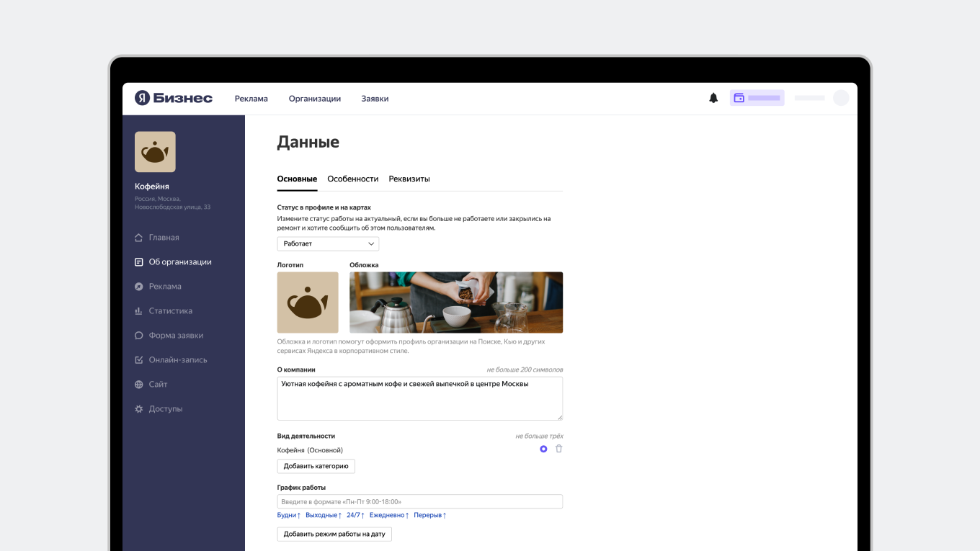Select the Реклама compass icon in sidebar
980x551 pixels.
137,286
